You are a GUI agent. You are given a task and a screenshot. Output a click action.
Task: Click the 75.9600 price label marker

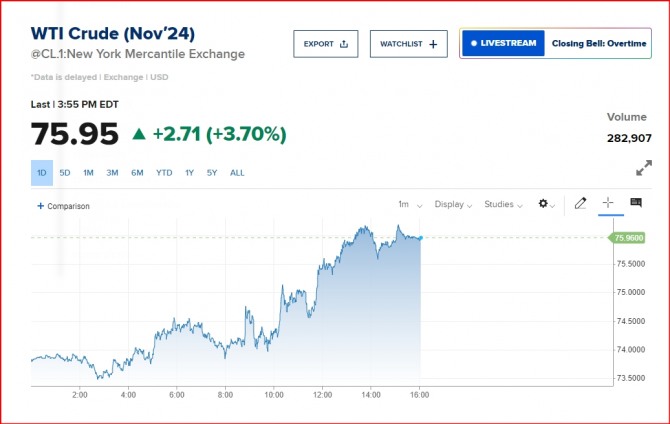[x=627, y=238]
